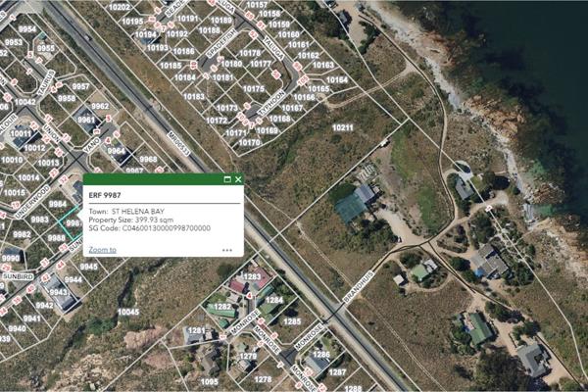This screenshot has width=588, height=392.
Task: Select parcel 10045 on the map
Action: tap(127, 312)
